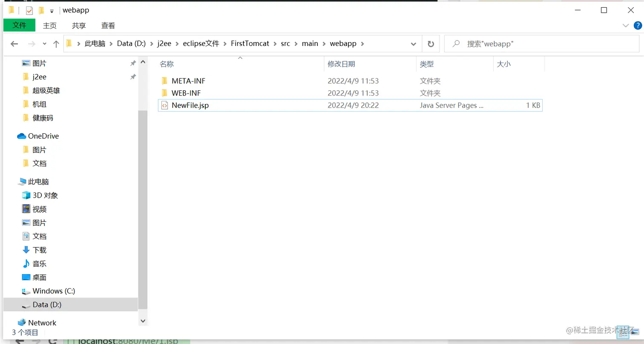Expand the chevron after webapp in breadcrumb
Image resolution: width=644 pixels, height=344 pixels.
pos(362,43)
